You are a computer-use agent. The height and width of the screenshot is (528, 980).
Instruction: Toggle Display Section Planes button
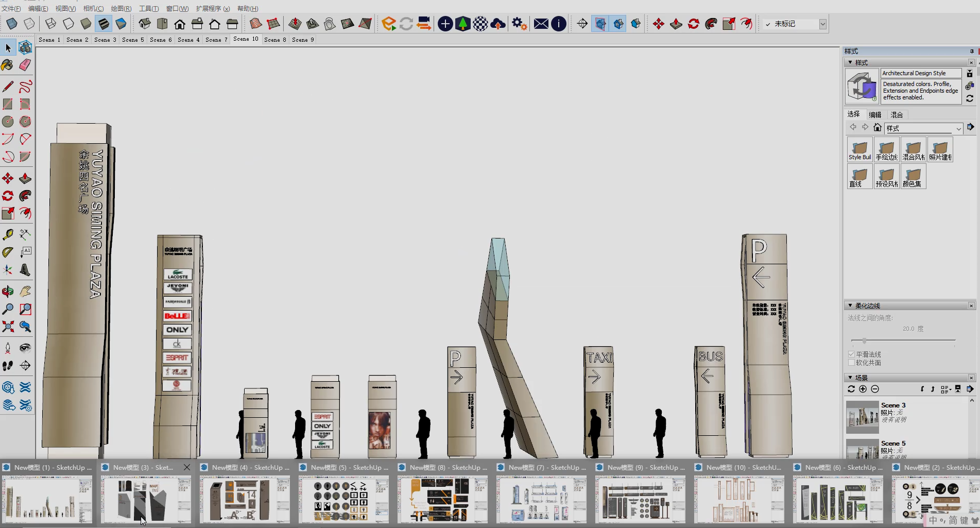[600, 24]
